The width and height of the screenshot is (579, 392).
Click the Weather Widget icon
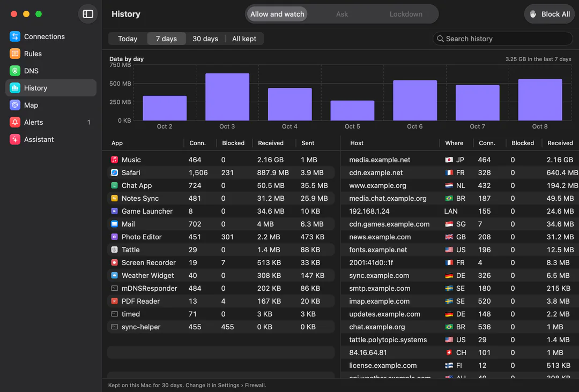115,275
